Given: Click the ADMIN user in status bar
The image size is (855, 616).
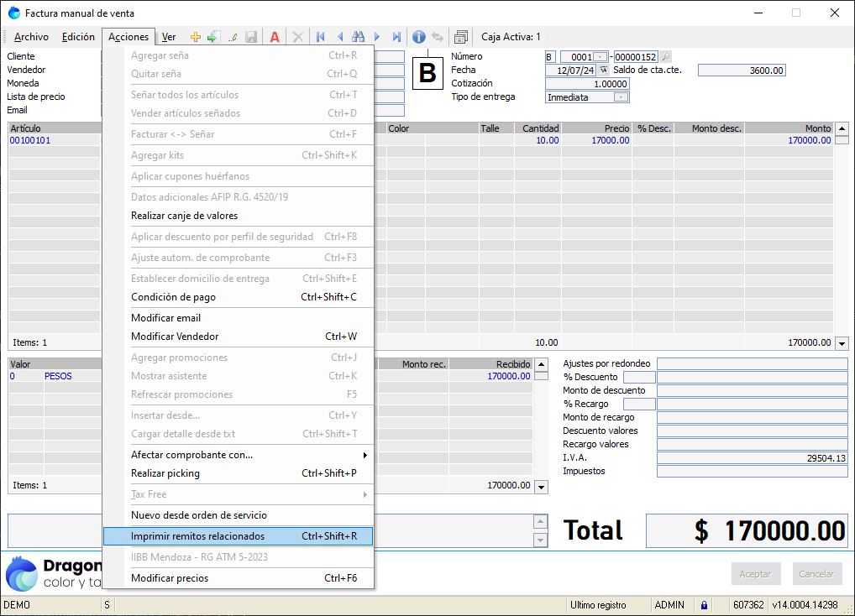Looking at the screenshot, I should (669, 605).
